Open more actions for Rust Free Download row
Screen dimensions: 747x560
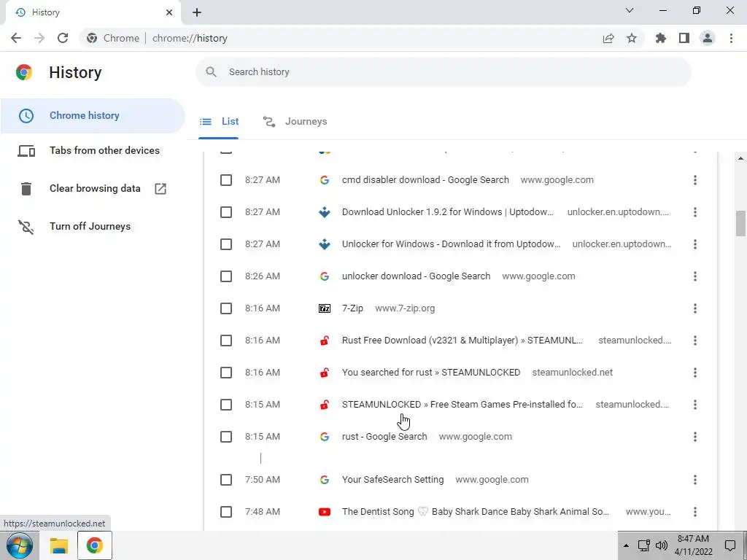695,341
